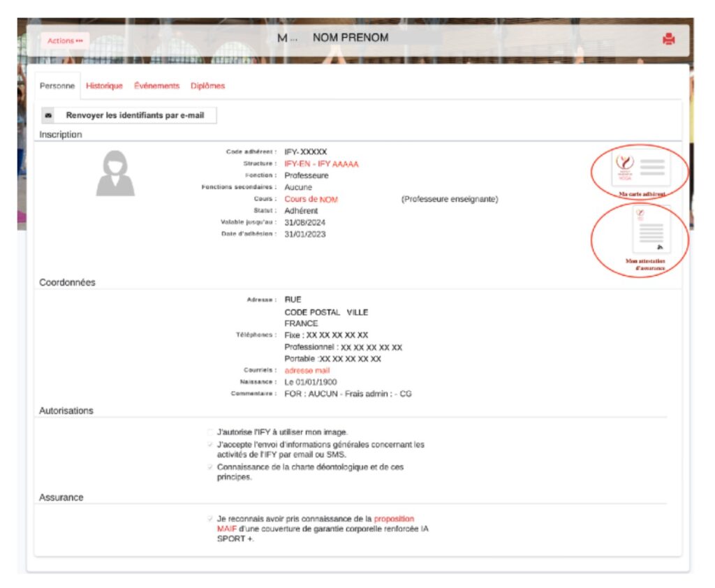This screenshot has width=715, height=588.
Task: Click the red printer icon
Action: 668,39
